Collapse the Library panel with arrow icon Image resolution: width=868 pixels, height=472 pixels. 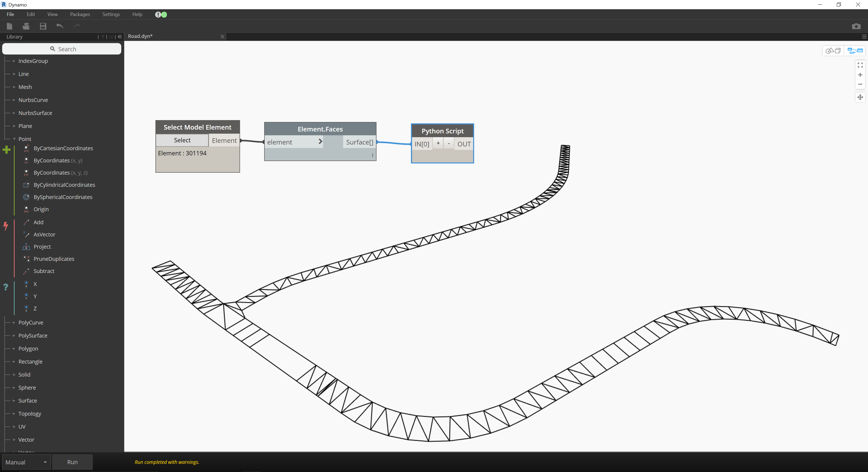click(119, 37)
